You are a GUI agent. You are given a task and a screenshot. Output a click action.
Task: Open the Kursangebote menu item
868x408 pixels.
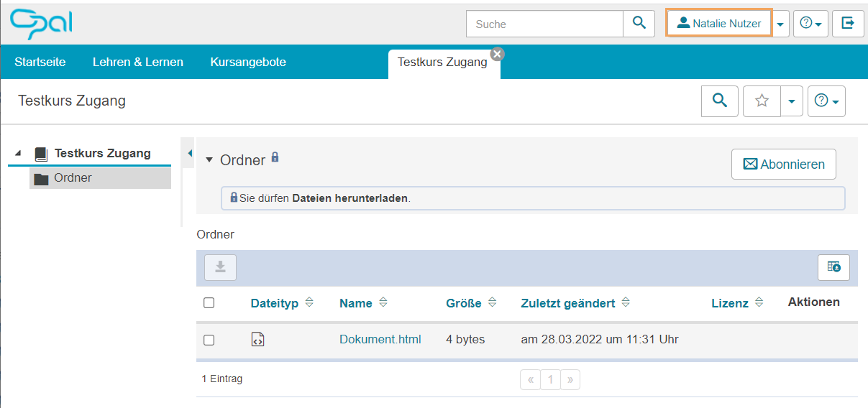coord(248,62)
